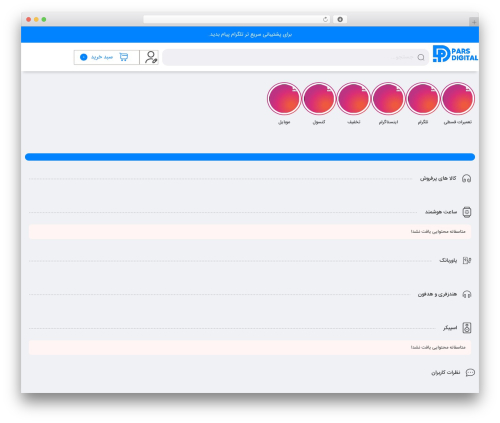Reload the page with the refresh icon
500x423 pixels.
click(325, 19)
